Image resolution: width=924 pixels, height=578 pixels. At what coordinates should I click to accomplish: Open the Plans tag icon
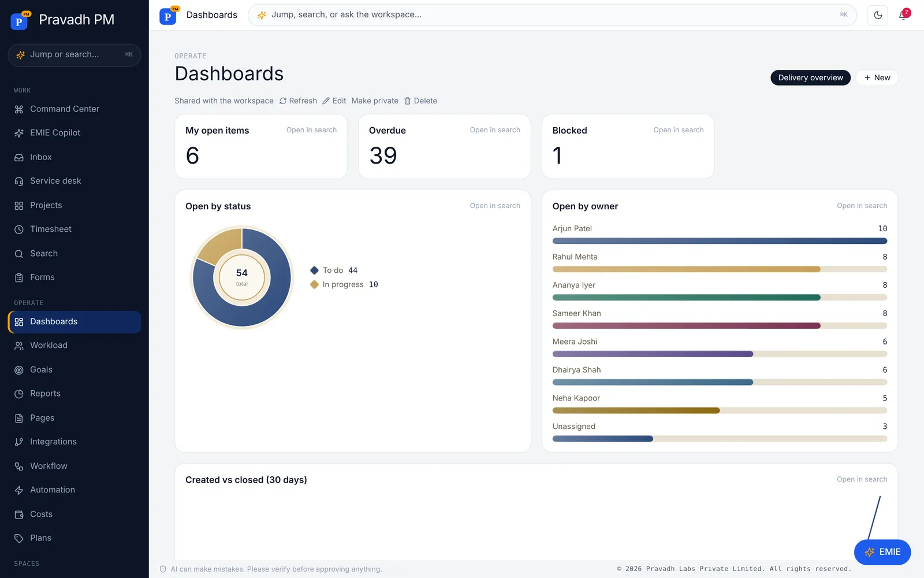(x=19, y=538)
